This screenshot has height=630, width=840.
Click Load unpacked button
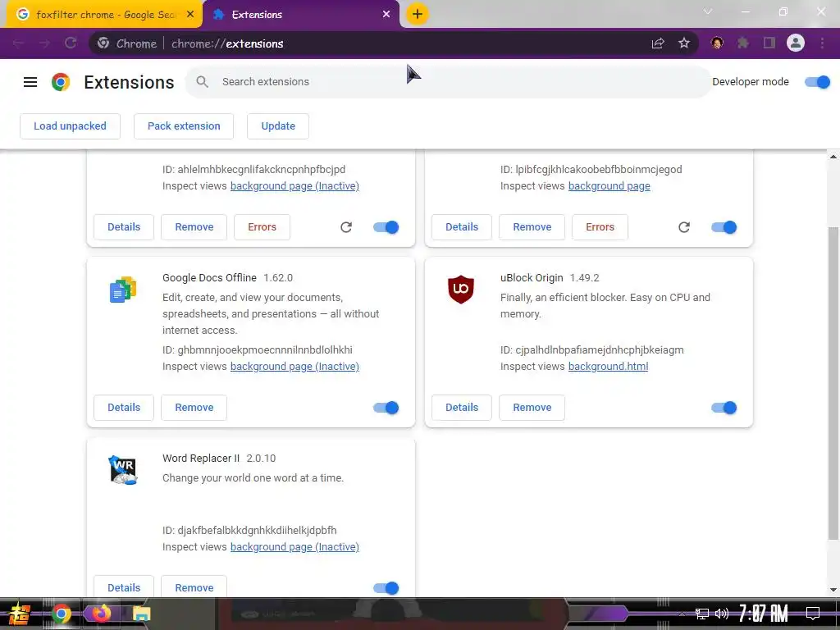click(71, 126)
